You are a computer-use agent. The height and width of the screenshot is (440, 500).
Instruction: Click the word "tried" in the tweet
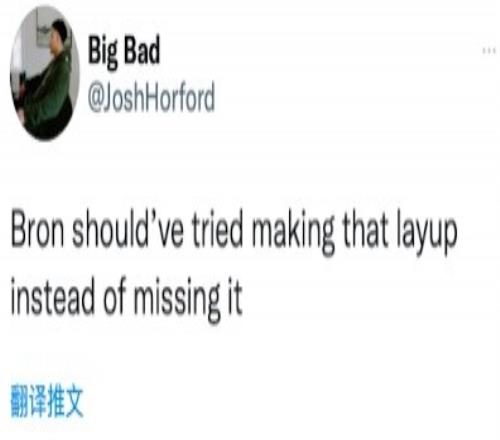[218, 232]
